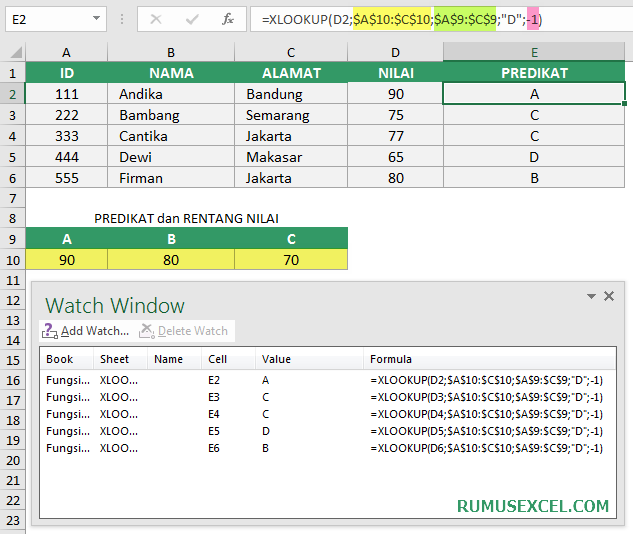Select cell containing Semarang
The image size is (633, 534).
291,115
